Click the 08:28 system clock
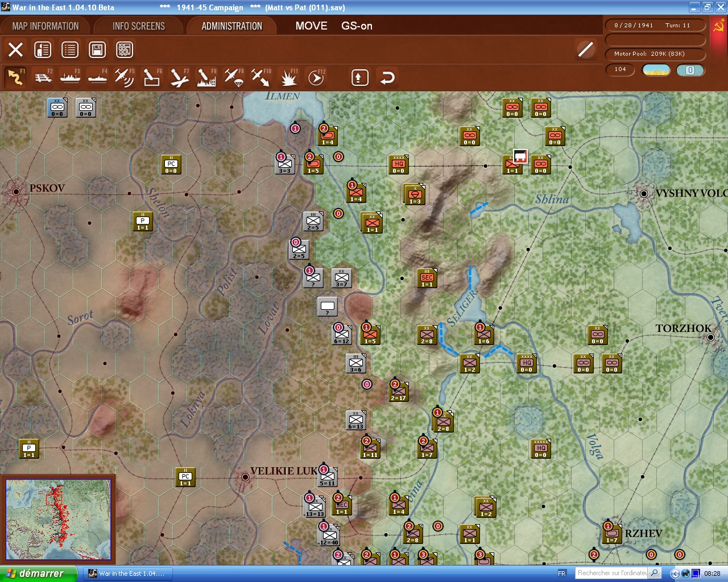 [x=712, y=573]
